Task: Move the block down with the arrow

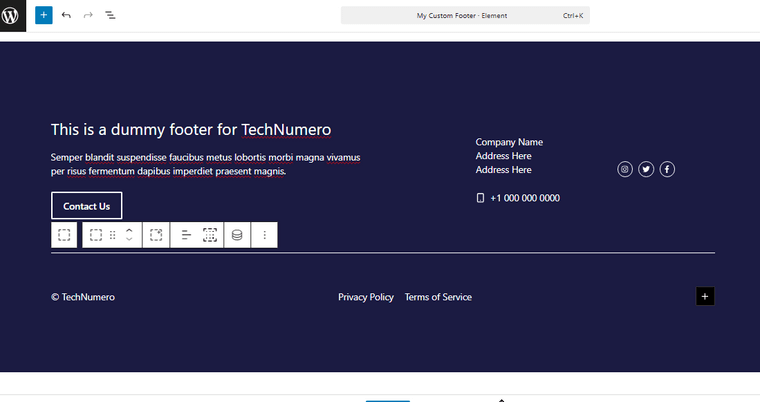Action: point(129,240)
